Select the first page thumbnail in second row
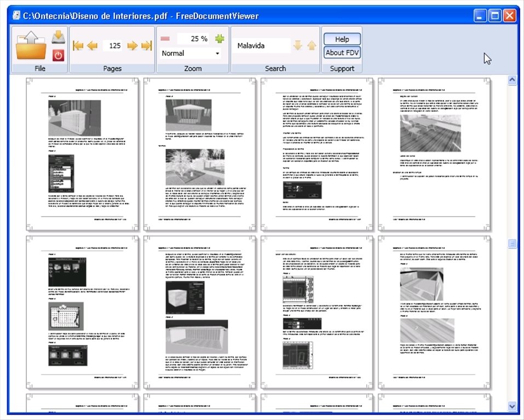Viewport: 524px width, 420px height. point(82,312)
